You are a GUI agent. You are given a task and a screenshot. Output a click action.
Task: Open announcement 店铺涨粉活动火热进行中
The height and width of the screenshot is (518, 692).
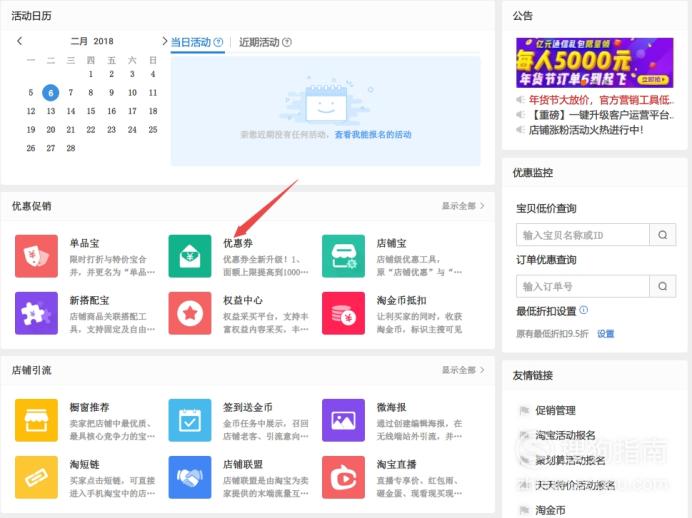coord(586,130)
